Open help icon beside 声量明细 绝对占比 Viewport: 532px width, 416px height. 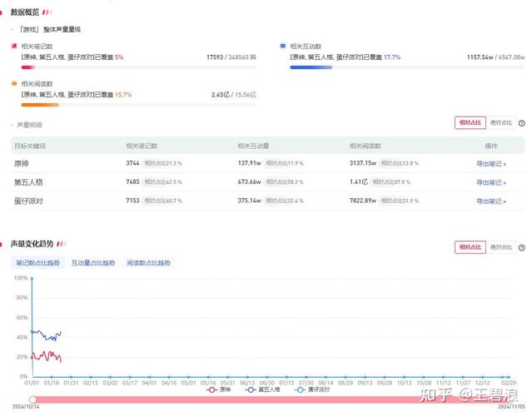click(x=521, y=123)
